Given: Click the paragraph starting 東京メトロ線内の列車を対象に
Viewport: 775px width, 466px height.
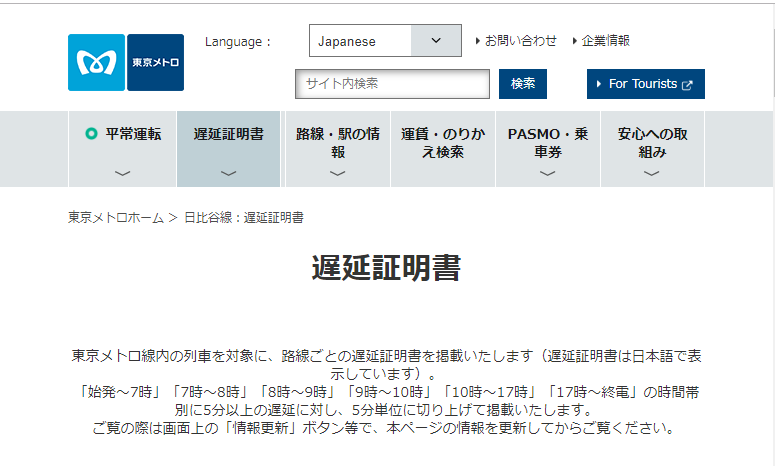Looking at the screenshot, I should point(387,365).
